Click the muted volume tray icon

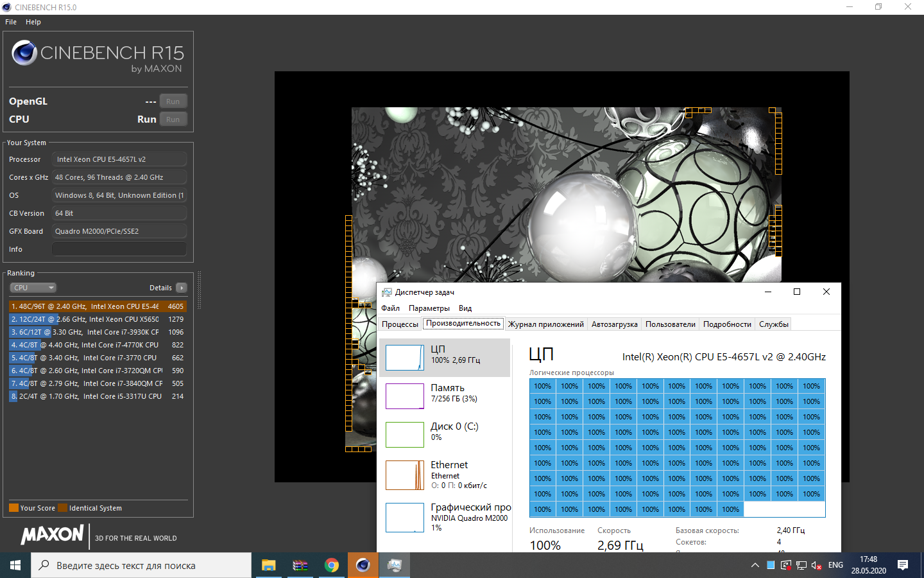pyautogui.click(x=816, y=565)
